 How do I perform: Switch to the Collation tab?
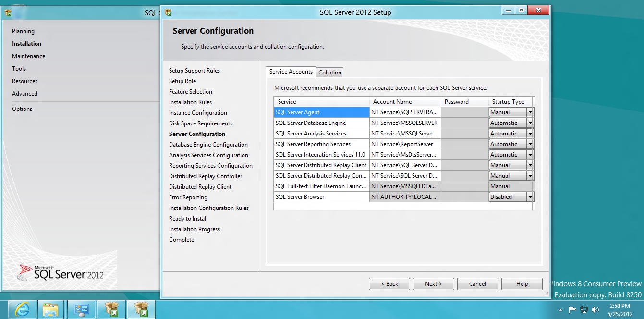click(330, 73)
